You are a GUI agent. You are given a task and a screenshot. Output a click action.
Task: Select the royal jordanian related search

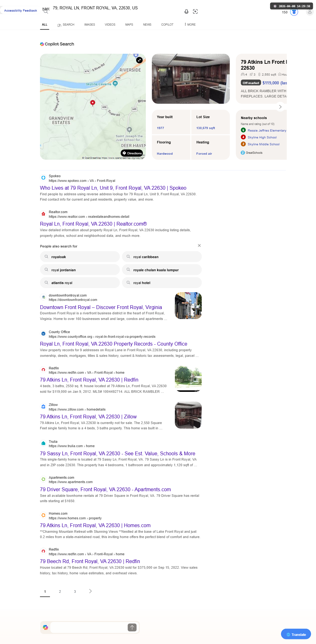coord(80,270)
